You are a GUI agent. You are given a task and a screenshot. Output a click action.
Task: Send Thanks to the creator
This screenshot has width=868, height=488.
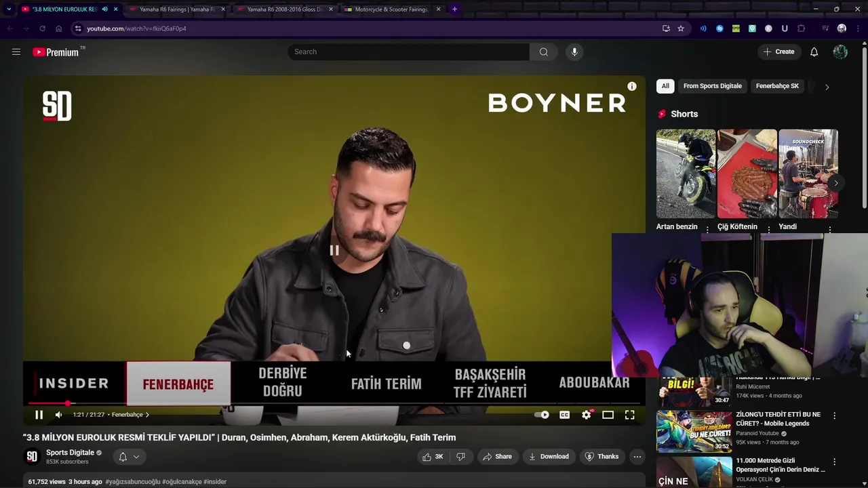[601, 457]
